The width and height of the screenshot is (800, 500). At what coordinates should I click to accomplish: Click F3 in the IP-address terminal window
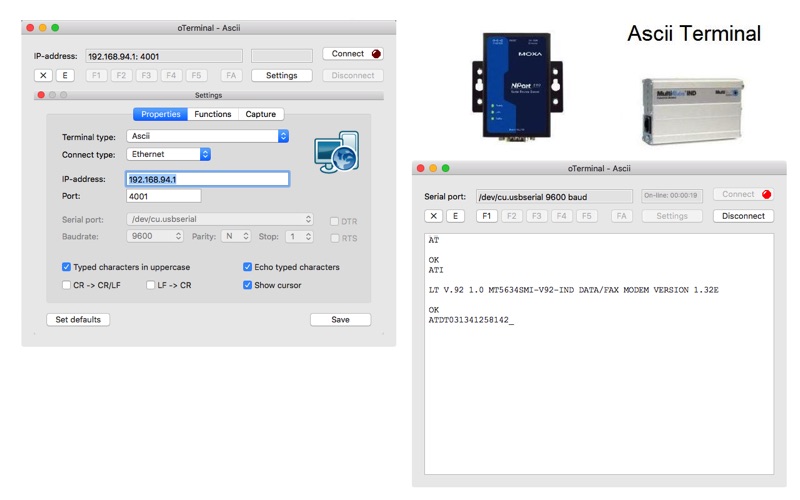click(146, 76)
